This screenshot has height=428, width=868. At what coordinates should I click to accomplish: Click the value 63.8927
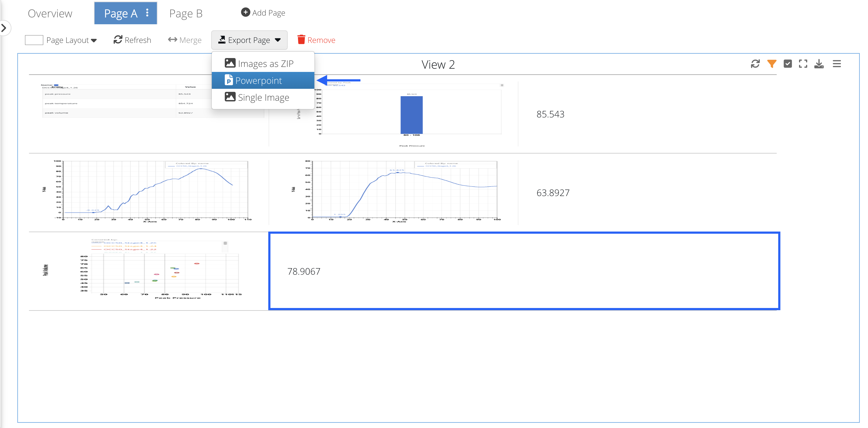553,193
